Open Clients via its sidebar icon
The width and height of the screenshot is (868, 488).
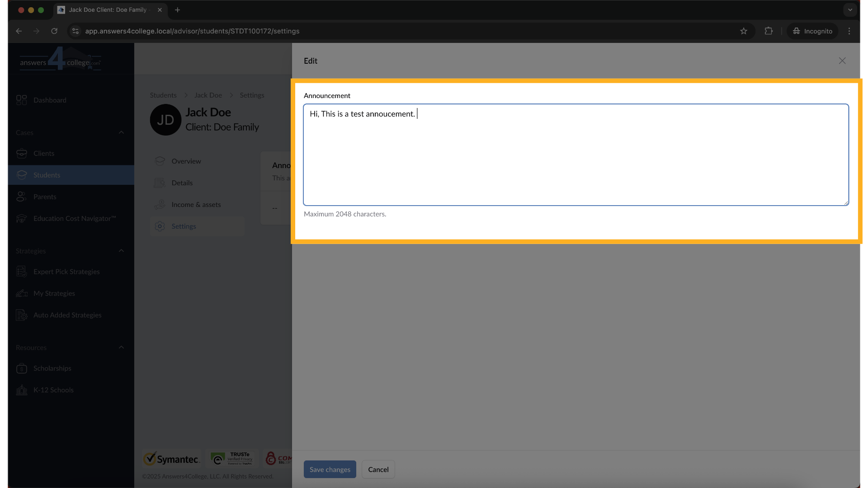tap(21, 154)
